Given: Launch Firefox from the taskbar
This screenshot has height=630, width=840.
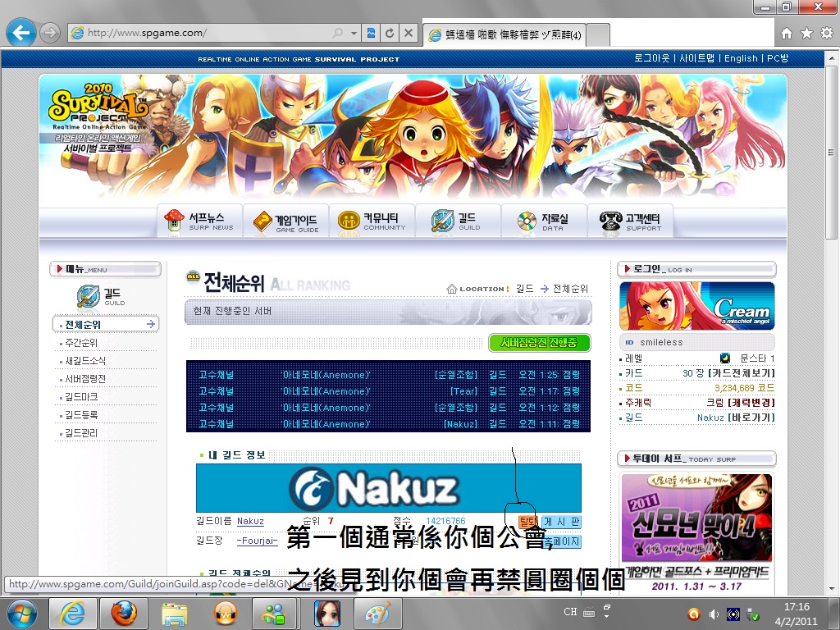Looking at the screenshot, I should click(x=125, y=614).
